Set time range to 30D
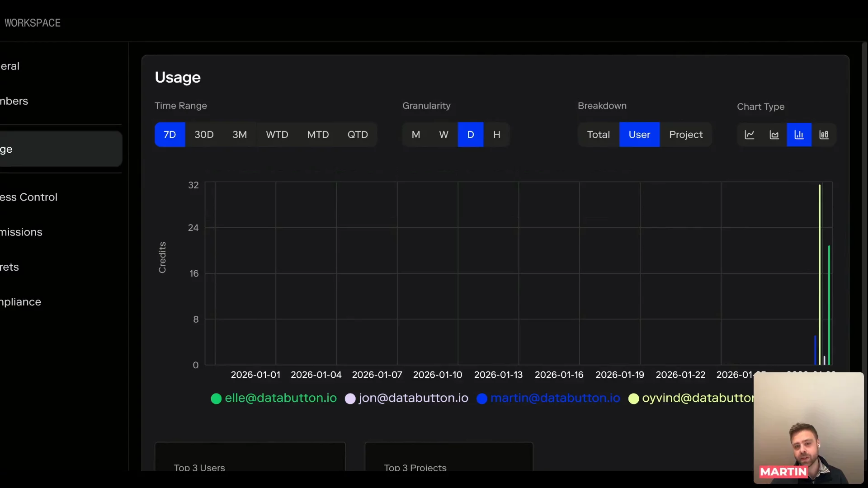 [x=204, y=135]
